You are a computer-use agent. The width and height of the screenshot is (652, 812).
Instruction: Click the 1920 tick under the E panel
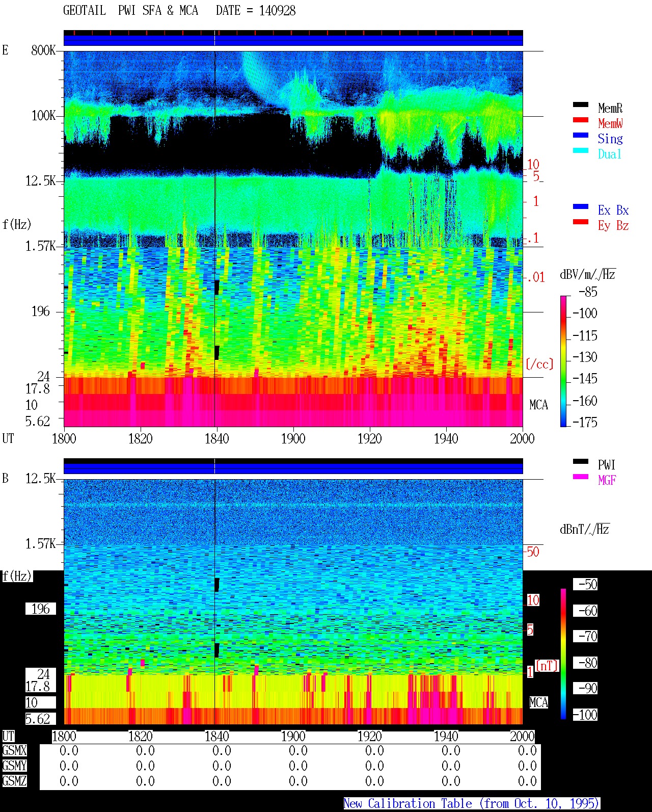369,438
